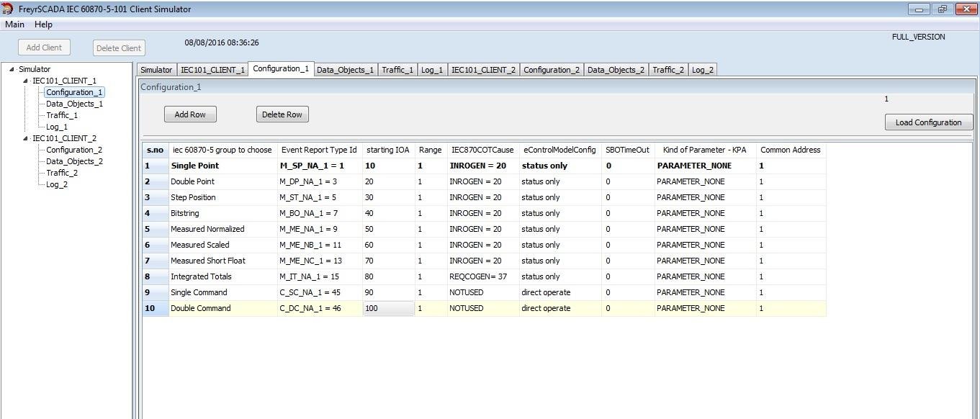This screenshot has width=980, height=419.
Task: Switch to the Traffic_2 tab
Action: tap(668, 70)
